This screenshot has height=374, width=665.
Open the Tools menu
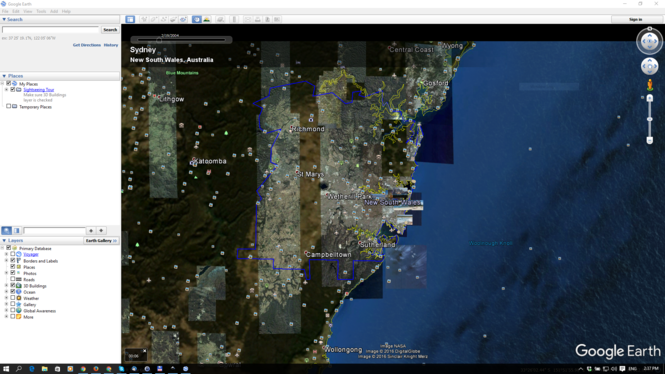tap(41, 11)
